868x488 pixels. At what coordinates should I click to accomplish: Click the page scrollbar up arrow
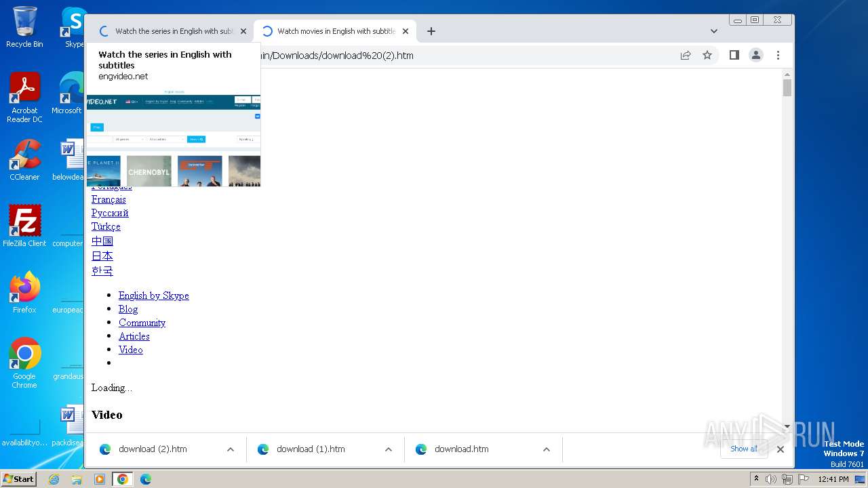click(787, 74)
